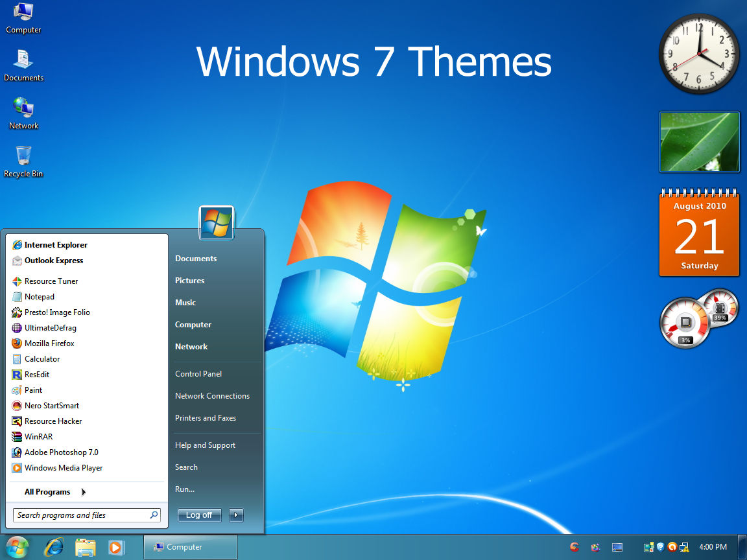Open Network Connections
Viewport: 747px width, 560px height.
pyautogui.click(x=212, y=396)
